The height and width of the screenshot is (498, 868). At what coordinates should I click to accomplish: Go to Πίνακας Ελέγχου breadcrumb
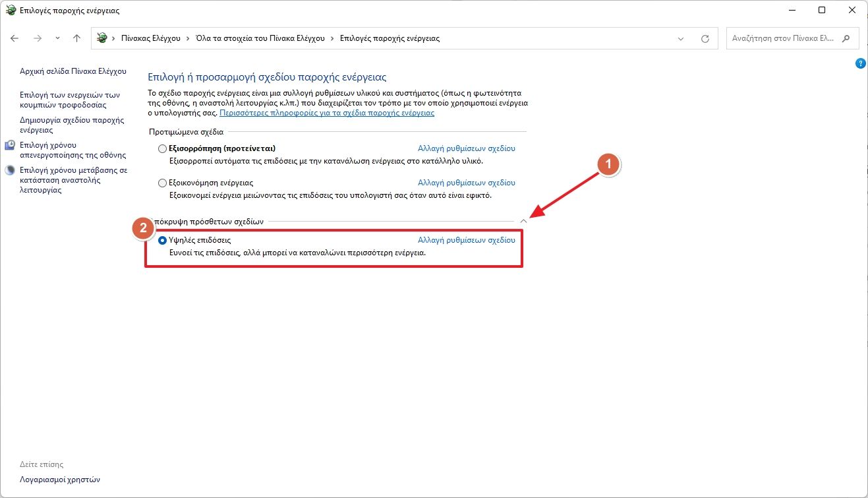[x=150, y=38]
